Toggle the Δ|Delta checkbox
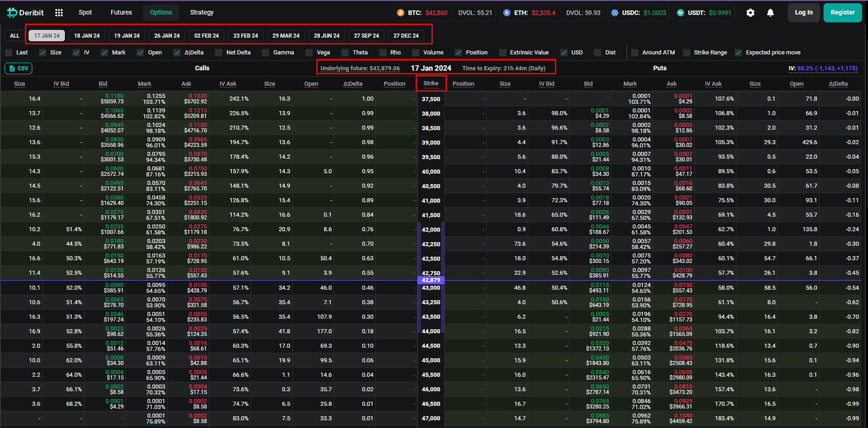This screenshot has height=428, width=868. tap(177, 53)
